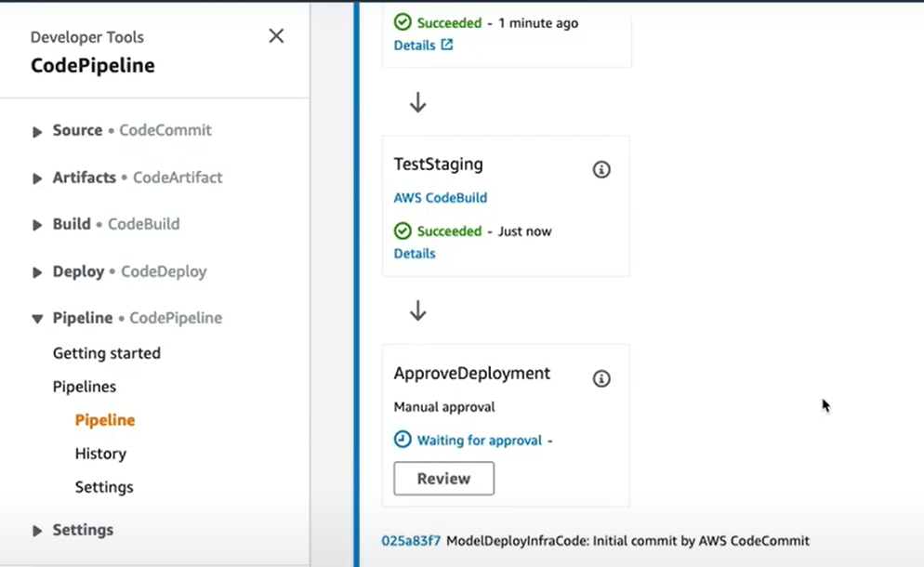Close the Developer Tools side panel
Image resolution: width=924 pixels, height=567 pixels.
coord(276,36)
